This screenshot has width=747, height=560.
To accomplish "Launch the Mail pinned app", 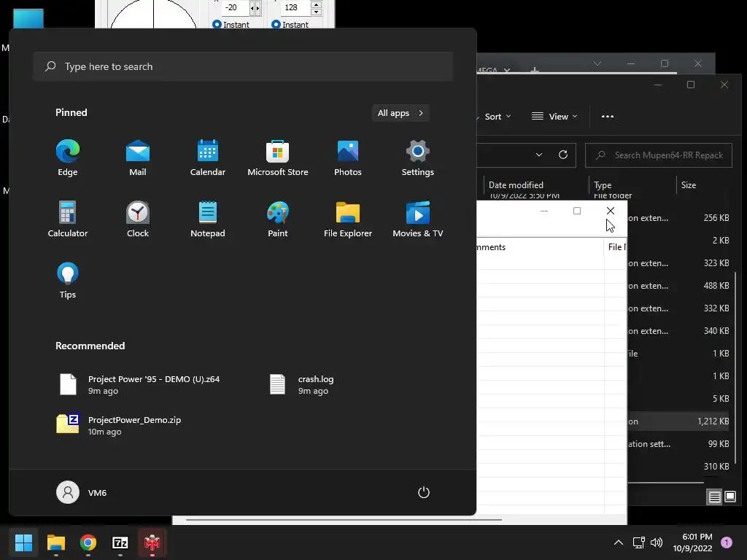I will click(138, 158).
